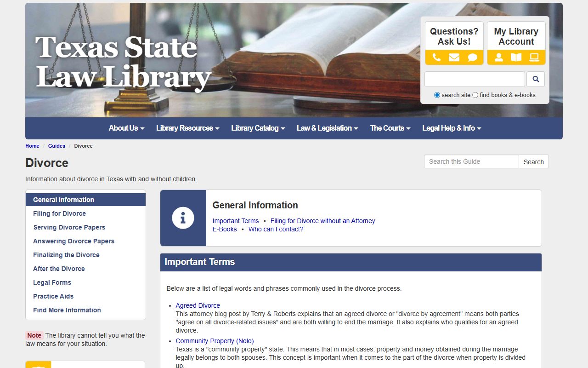Click the General Information info circle icon

(x=183, y=218)
